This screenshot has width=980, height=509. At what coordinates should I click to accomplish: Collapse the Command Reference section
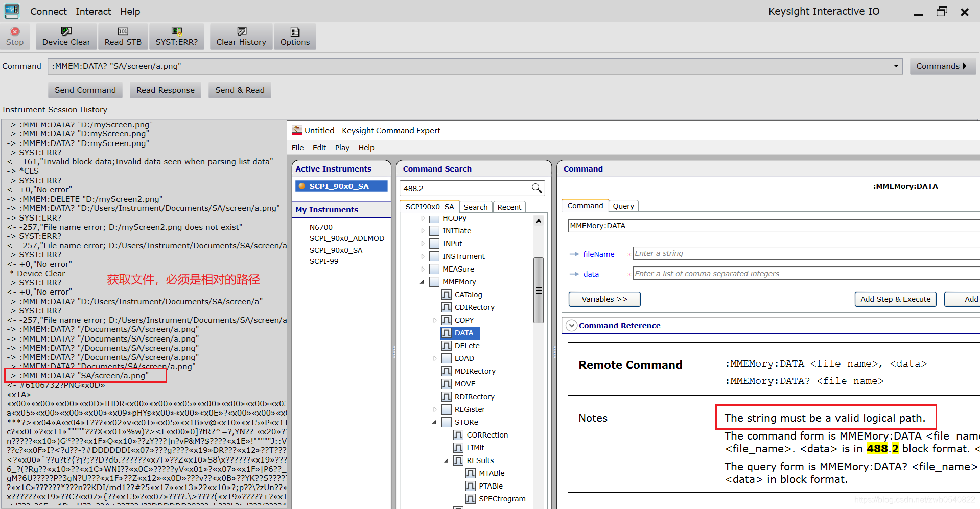click(x=572, y=326)
